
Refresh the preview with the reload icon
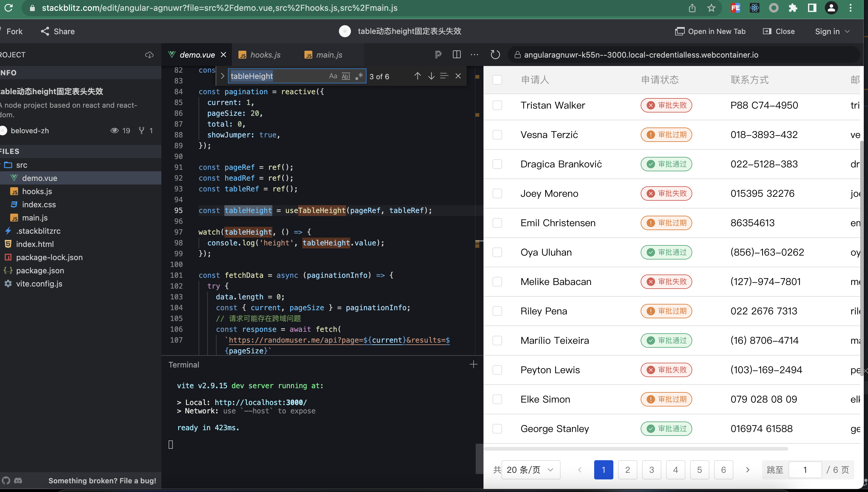(495, 54)
